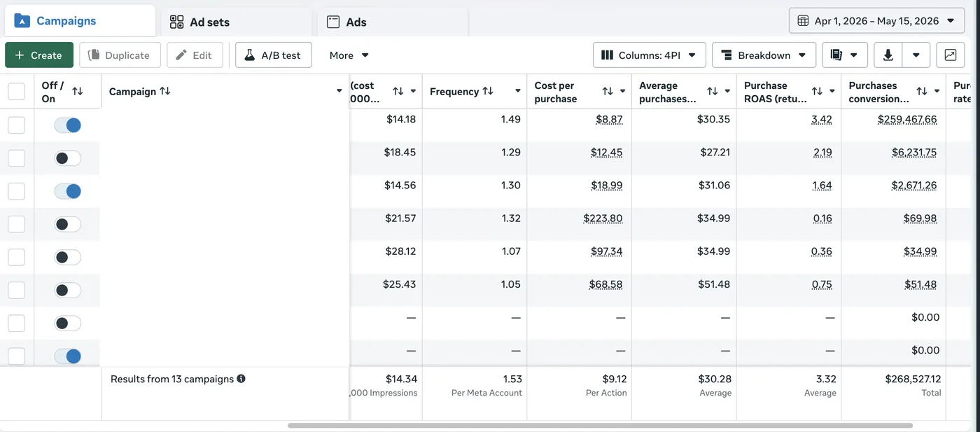Screen dimensions: 980x432
Task: Expand the export options arrow
Action: click(916, 55)
